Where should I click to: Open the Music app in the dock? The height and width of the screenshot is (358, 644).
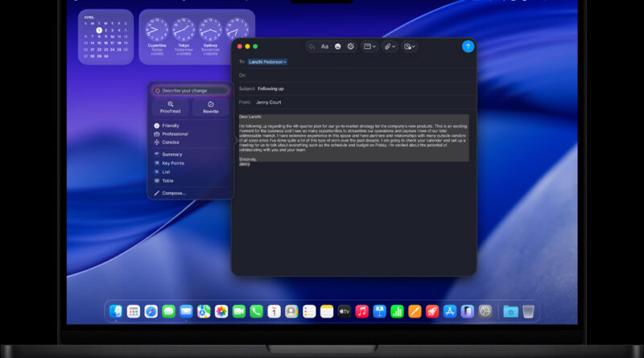pyautogui.click(x=362, y=311)
